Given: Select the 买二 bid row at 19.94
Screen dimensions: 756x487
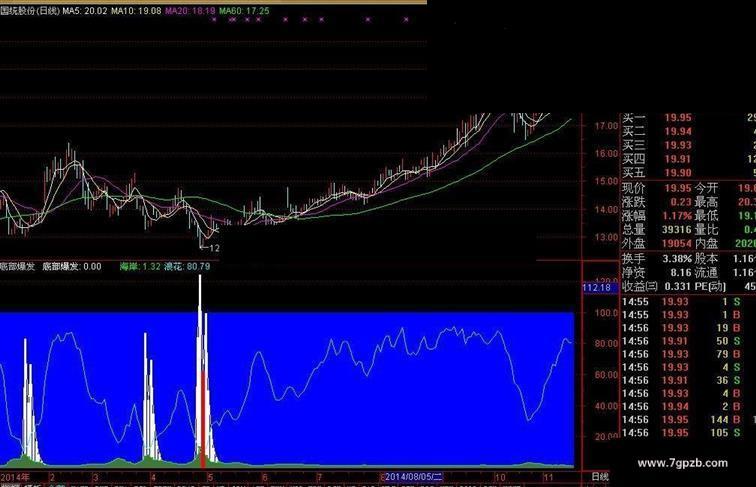Looking at the screenshot, I should (688, 132).
